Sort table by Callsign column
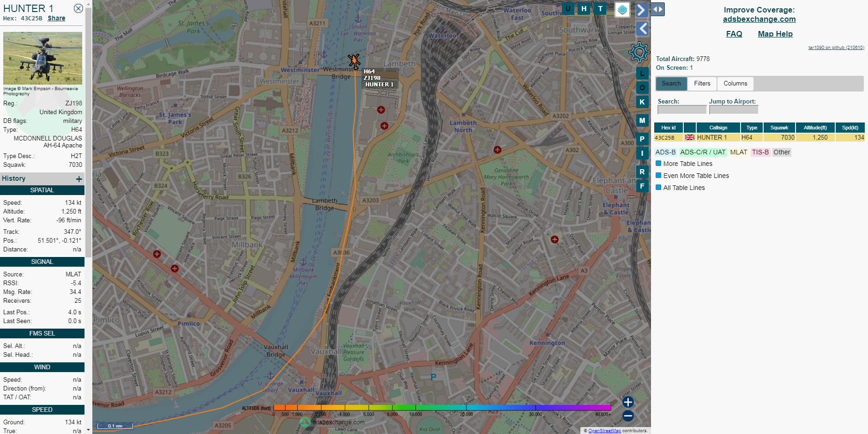868x434 pixels. click(718, 128)
